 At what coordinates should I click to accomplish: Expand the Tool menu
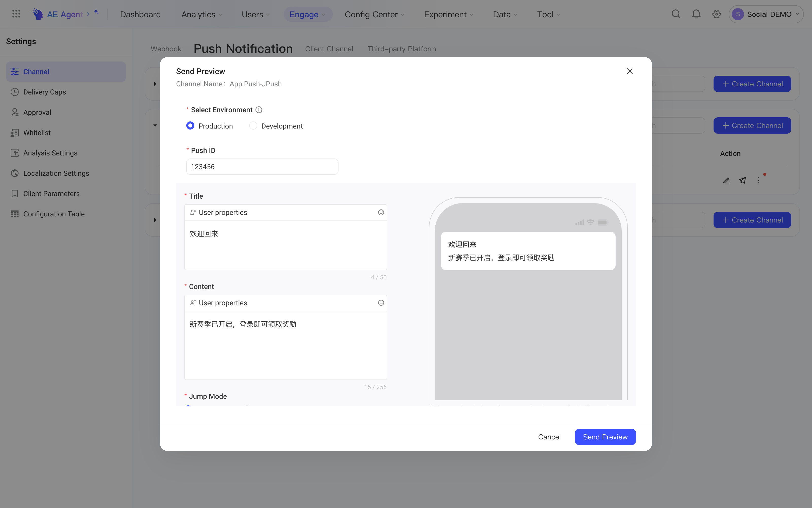pyautogui.click(x=549, y=14)
